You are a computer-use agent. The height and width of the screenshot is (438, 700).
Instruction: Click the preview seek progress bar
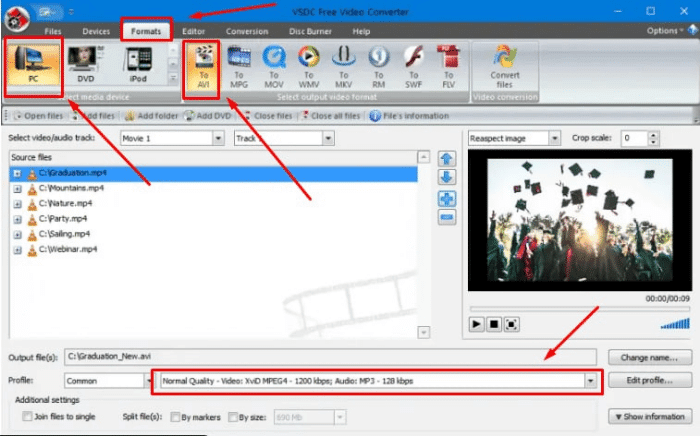point(579,309)
